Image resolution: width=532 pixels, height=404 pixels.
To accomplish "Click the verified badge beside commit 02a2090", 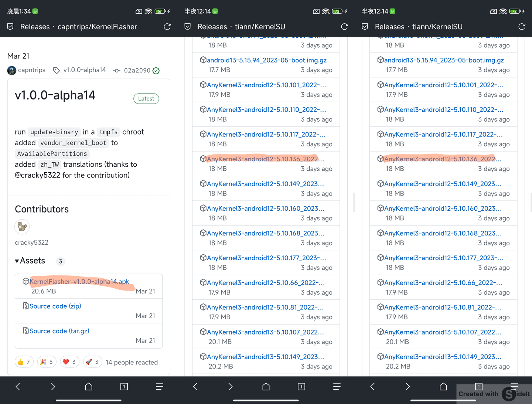I will click(x=156, y=71).
